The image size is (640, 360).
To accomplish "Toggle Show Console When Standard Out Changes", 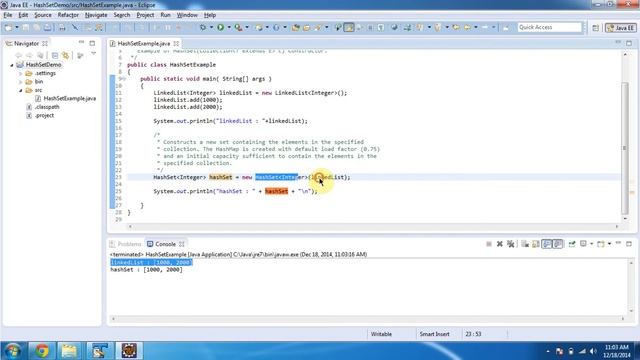I will (547, 244).
